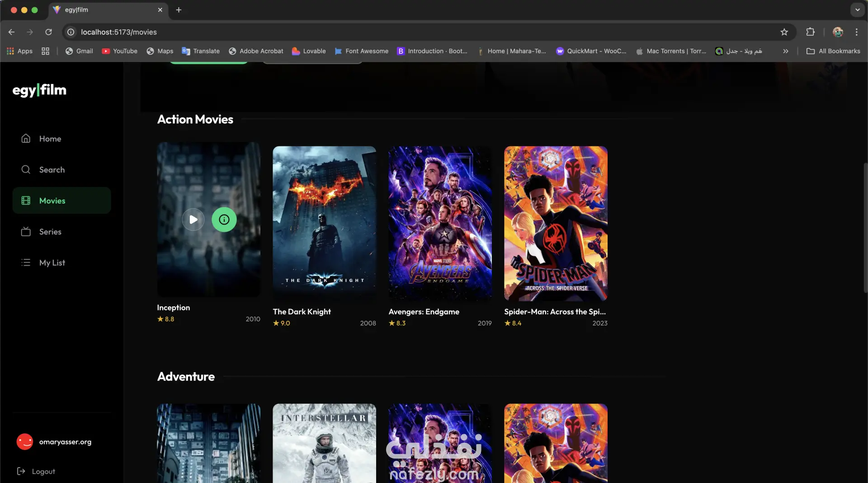Open Inception info via green info icon
This screenshot has height=483, width=868.
coord(224,220)
